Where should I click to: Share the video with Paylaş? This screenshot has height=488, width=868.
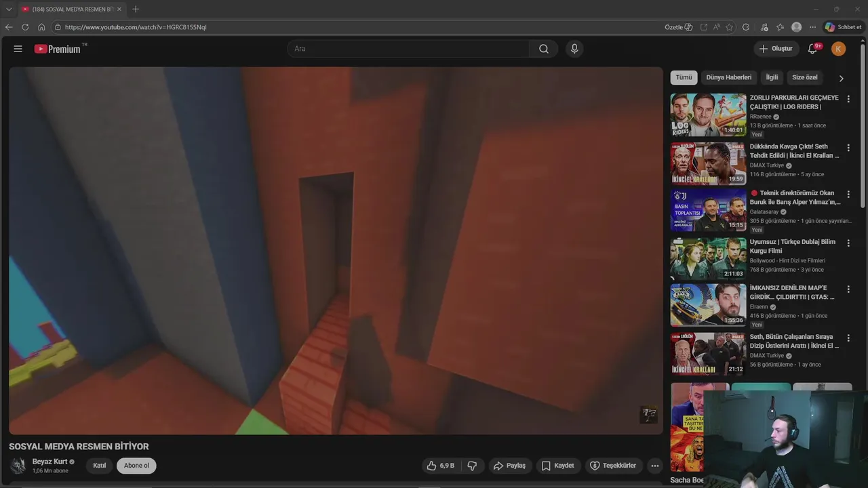coord(509,466)
